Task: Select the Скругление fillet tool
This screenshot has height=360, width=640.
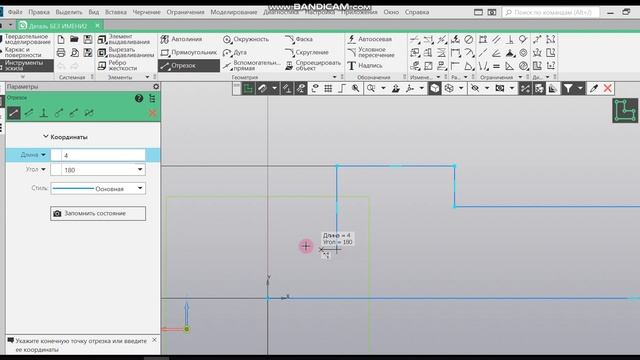Action: click(x=307, y=52)
